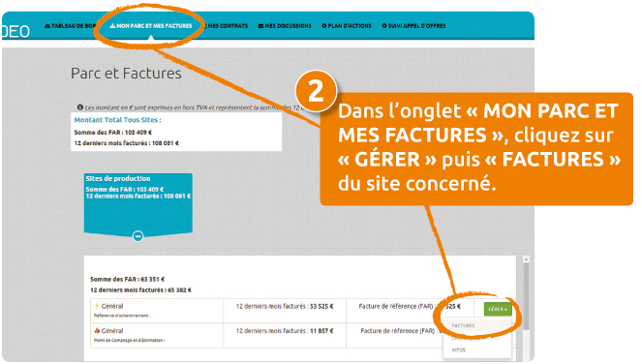Image resolution: width=642 pixels, height=364 pixels.
Task: Click the info icon before the TVA note
Action: point(80,107)
